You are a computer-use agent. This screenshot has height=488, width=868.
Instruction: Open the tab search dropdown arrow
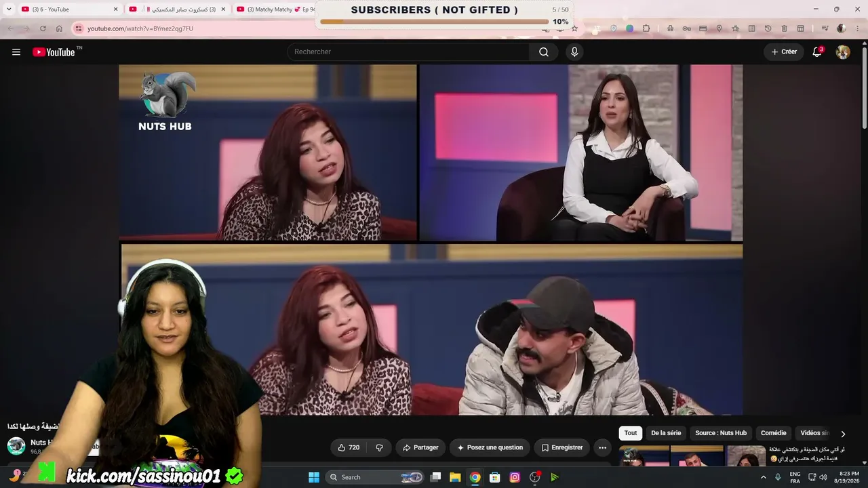coord(9,9)
